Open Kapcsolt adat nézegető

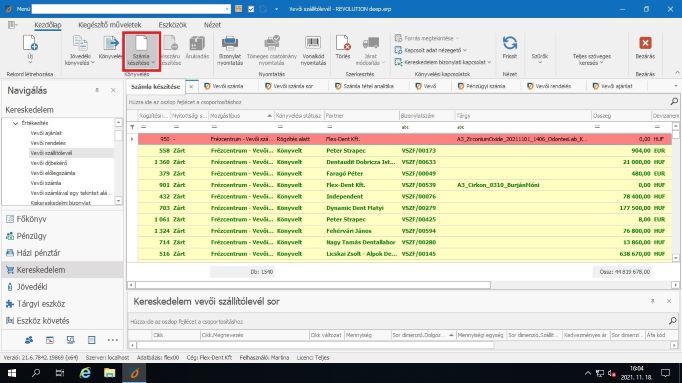[x=431, y=50]
